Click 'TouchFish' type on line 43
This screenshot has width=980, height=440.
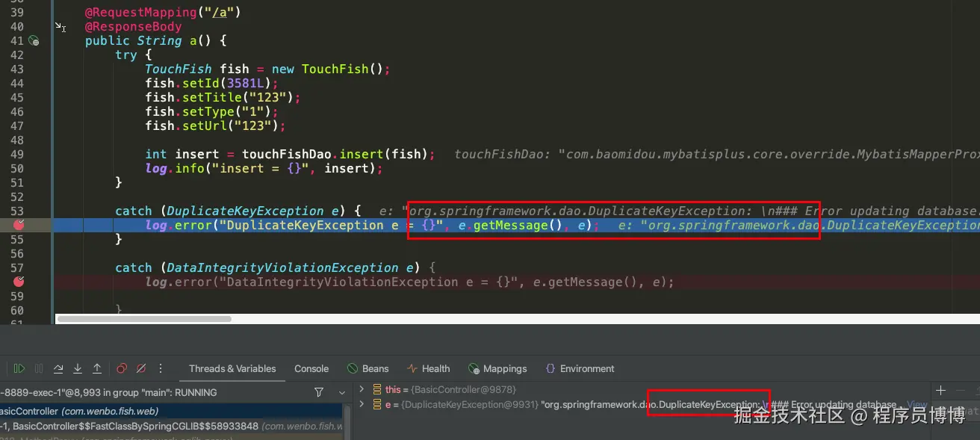tap(179, 69)
